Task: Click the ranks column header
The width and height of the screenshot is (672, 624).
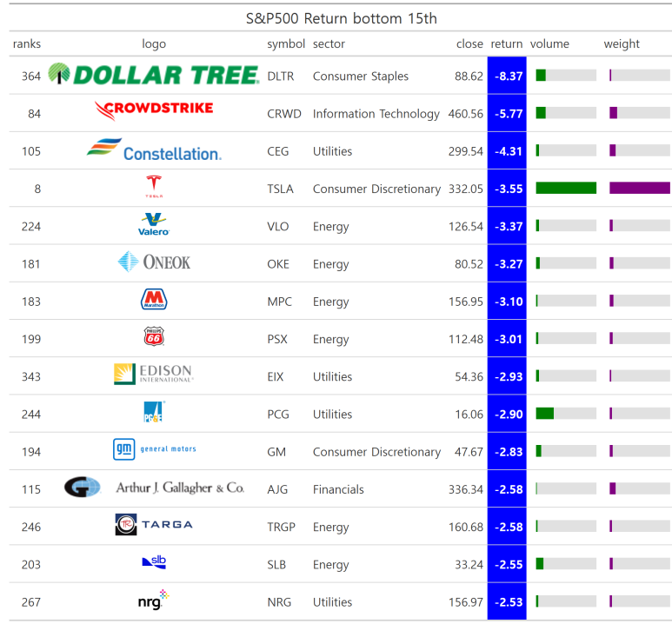Action: click(x=27, y=43)
